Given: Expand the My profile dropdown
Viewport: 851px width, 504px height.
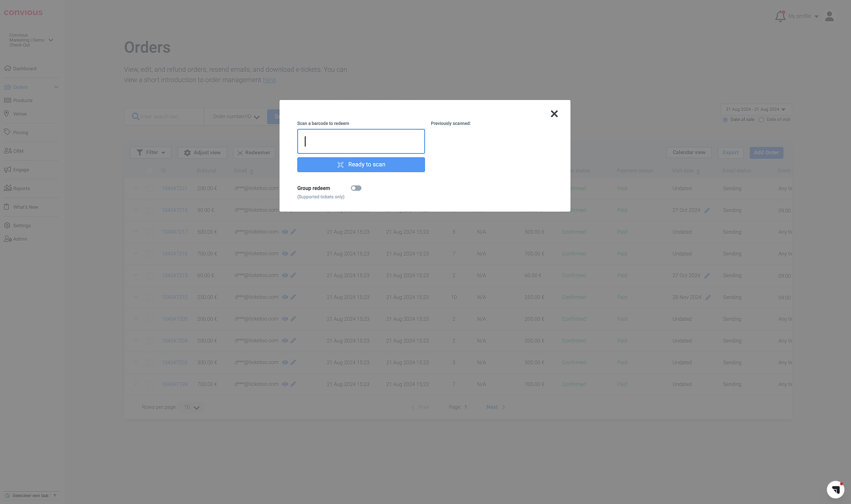Looking at the screenshot, I should (803, 16).
